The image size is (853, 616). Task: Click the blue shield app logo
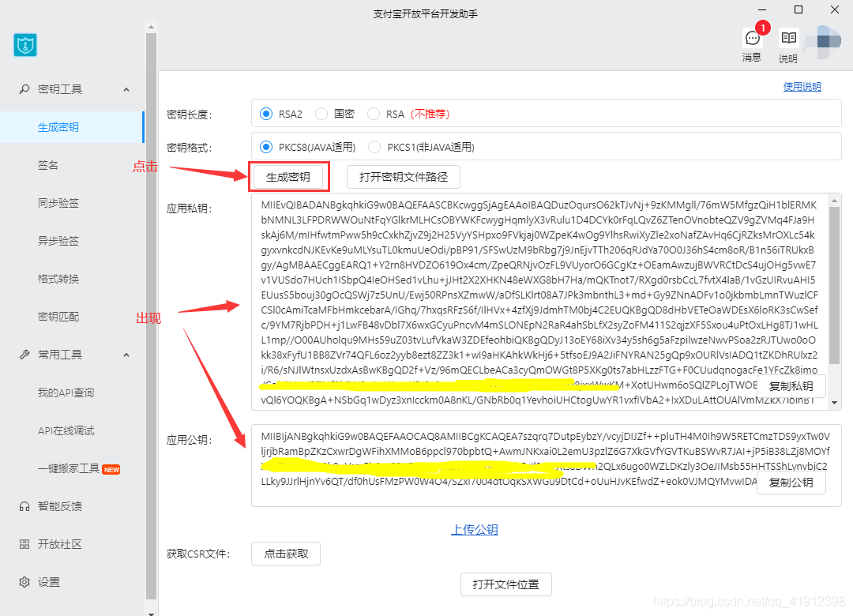pos(25,45)
